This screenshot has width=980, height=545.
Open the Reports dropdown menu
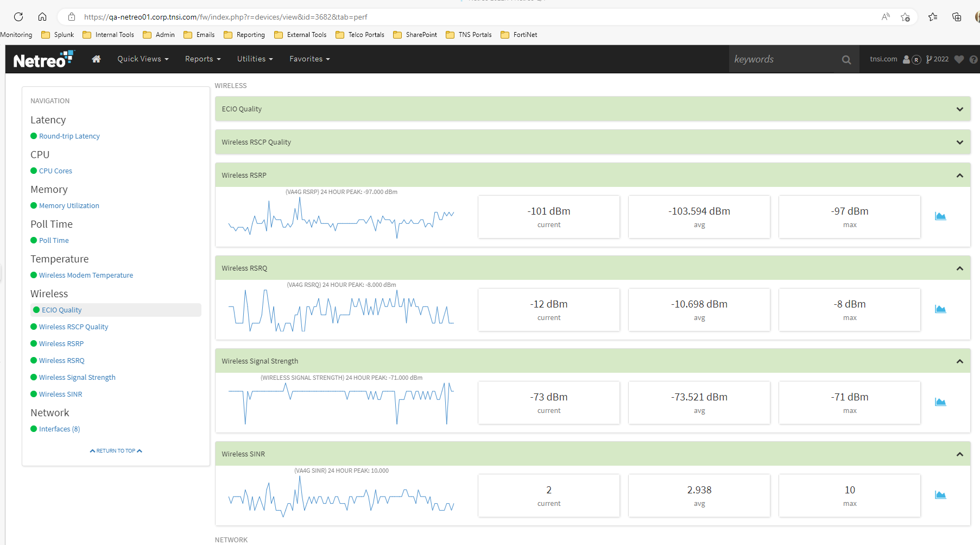coord(203,59)
